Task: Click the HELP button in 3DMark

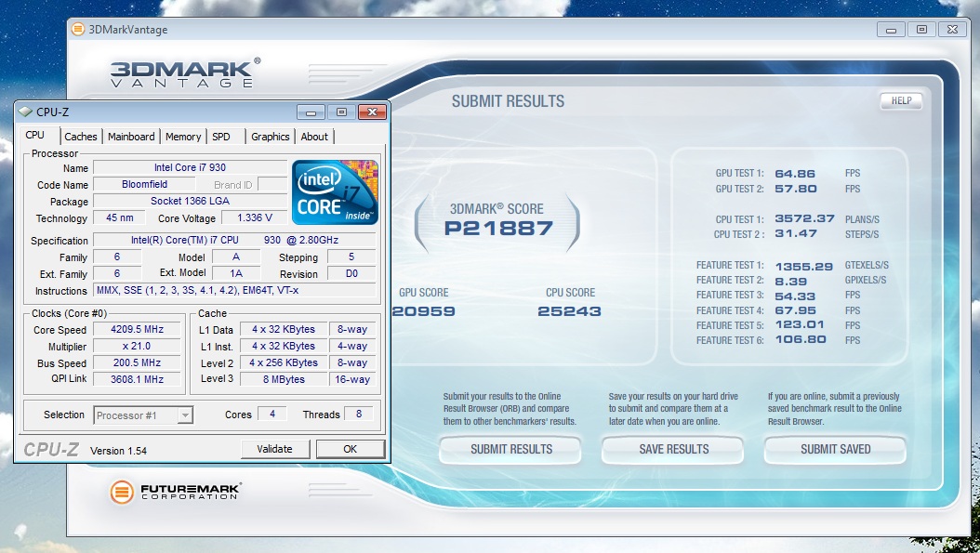Action: coord(901,100)
